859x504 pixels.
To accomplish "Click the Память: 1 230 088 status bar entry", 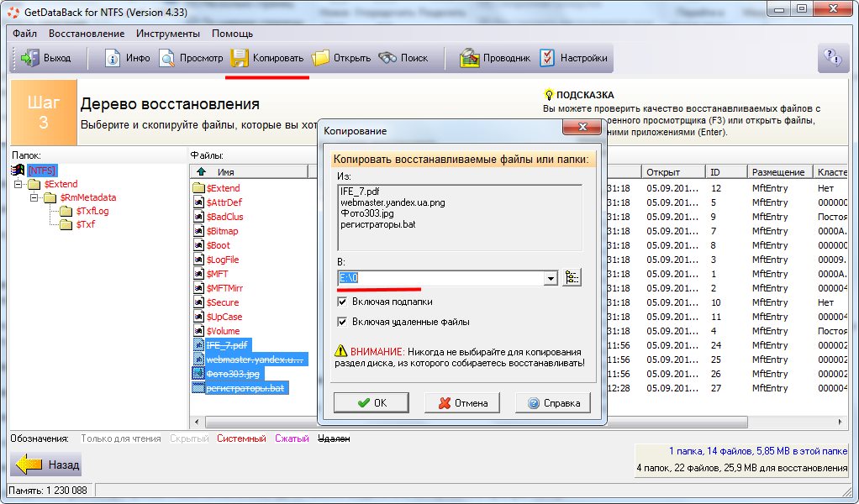I will [x=48, y=491].
